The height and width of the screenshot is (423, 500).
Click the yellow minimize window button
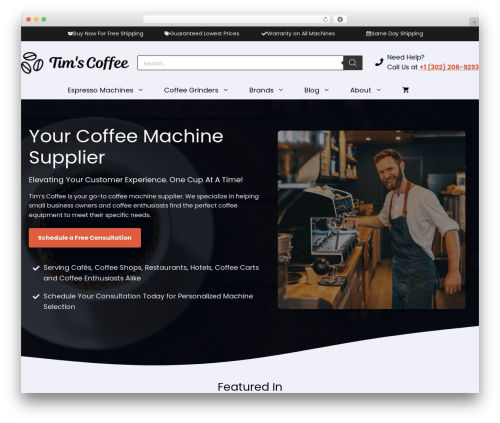(36, 19)
